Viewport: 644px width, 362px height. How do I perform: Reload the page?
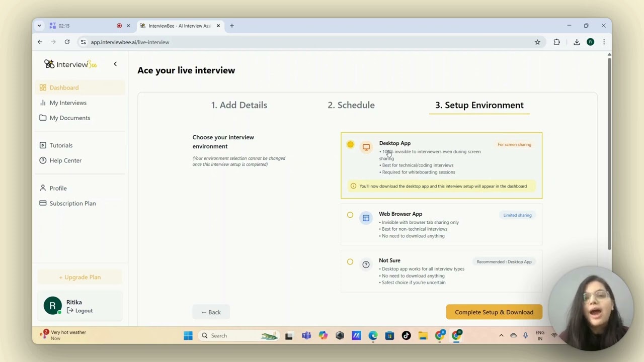click(67, 42)
